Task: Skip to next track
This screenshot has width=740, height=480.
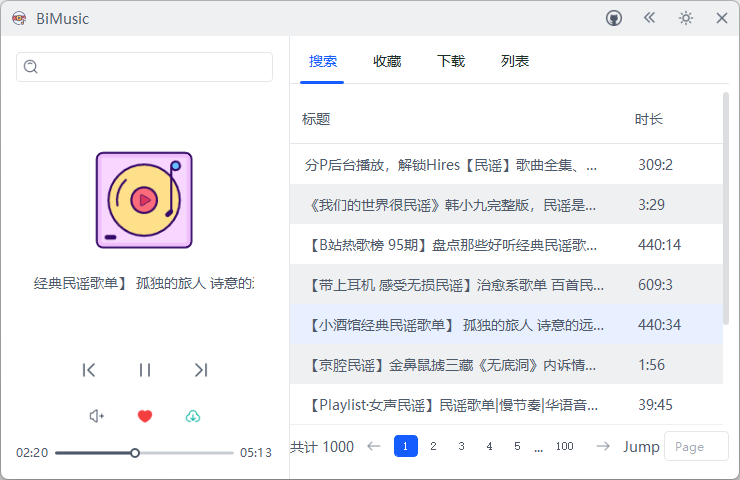Action: click(x=201, y=370)
